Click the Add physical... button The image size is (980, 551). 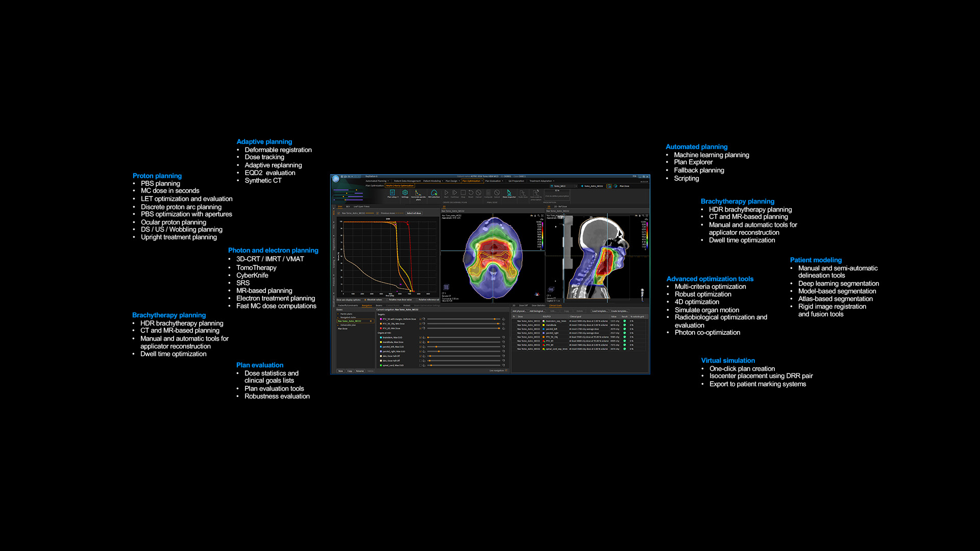[x=519, y=311]
